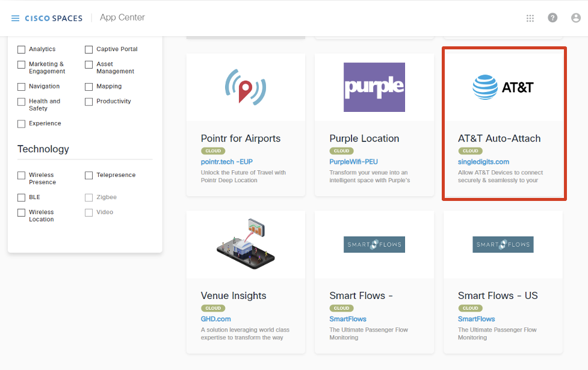The height and width of the screenshot is (370, 588).
Task: Open the apps grid launcher icon
Action: [x=530, y=18]
